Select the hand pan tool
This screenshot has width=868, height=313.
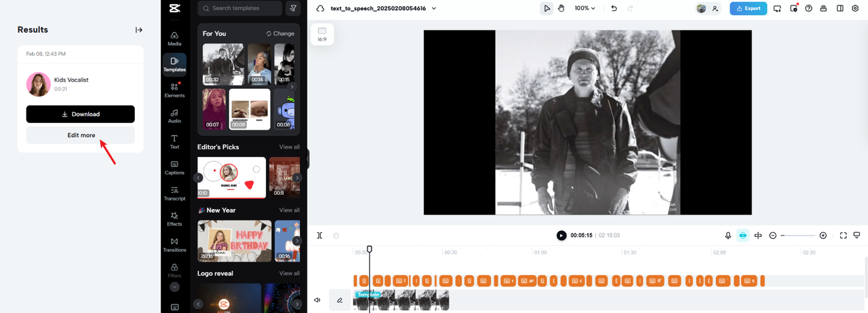click(x=561, y=8)
